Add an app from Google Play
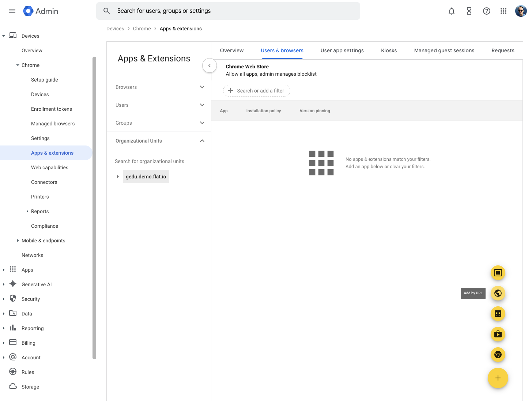 pos(498,334)
